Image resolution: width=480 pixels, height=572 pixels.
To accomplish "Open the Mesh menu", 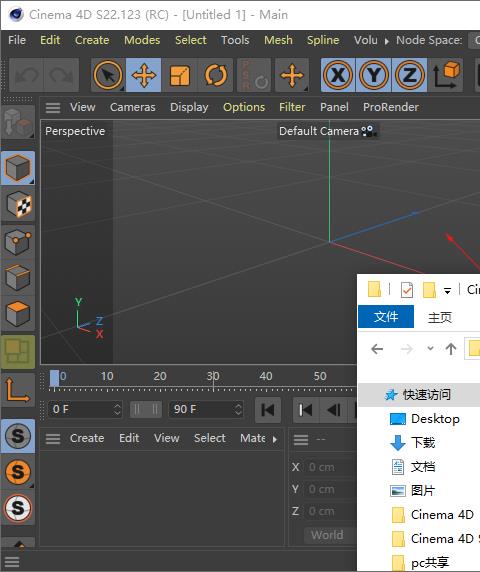I will [x=278, y=40].
